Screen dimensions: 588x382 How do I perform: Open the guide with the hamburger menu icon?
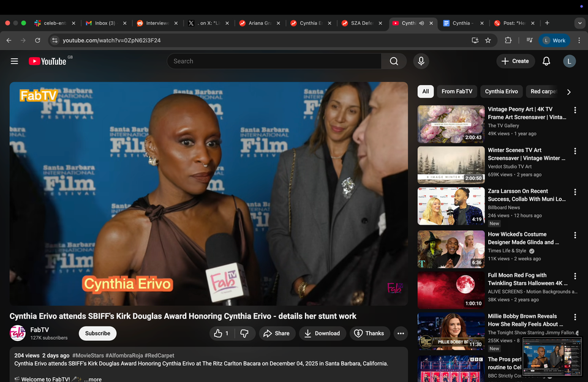click(x=14, y=61)
